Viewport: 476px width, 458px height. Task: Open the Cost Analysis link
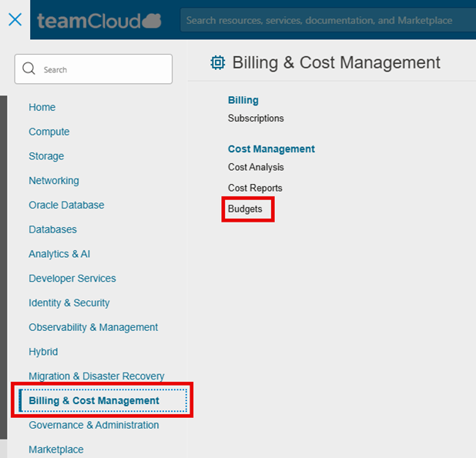click(256, 167)
